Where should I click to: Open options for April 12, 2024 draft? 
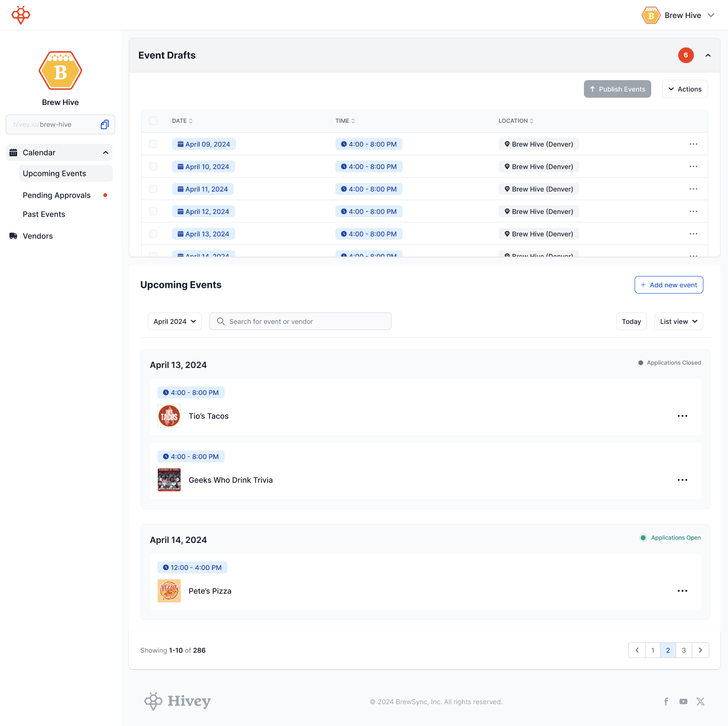pyautogui.click(x=693, y=211)
